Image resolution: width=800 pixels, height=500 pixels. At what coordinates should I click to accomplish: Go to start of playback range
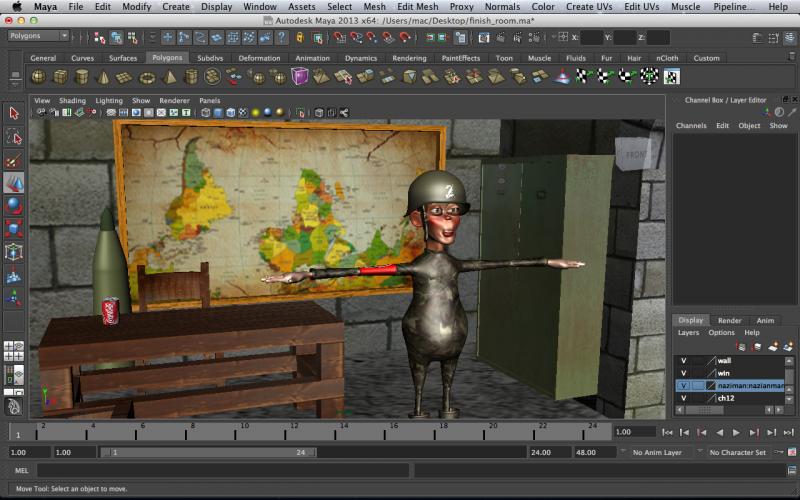pos(668,432)
